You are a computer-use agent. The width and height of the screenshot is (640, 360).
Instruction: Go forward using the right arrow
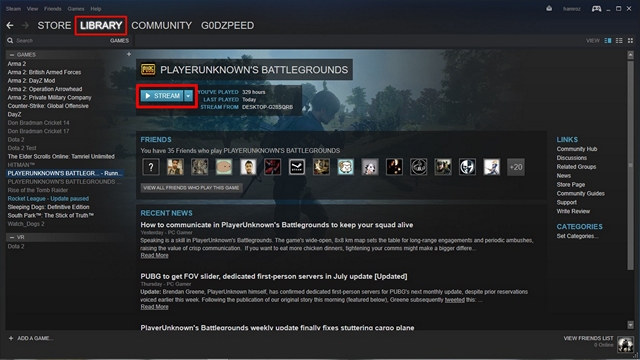pos(25,25)
